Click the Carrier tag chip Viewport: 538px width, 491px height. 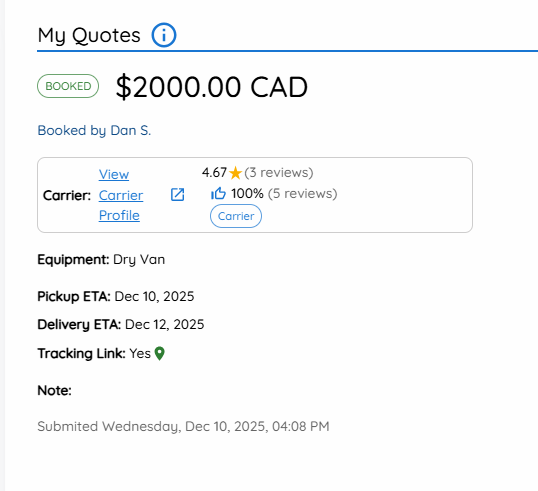[236, 216]
